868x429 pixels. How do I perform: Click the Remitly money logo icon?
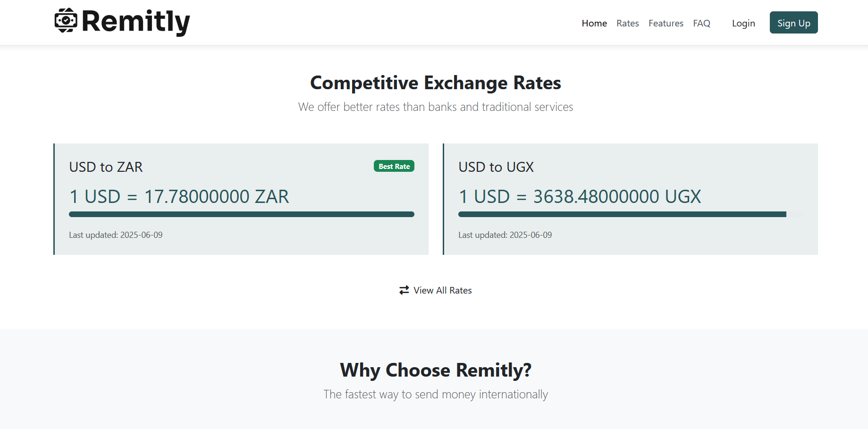[x=66, y=21]
